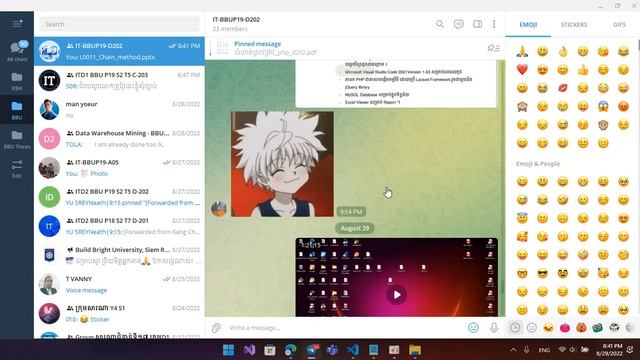This screenshot has height=360, width=640.
Task: Open the discussion comments icon in header
Action: pyautogui.click(x=458, y=24)
